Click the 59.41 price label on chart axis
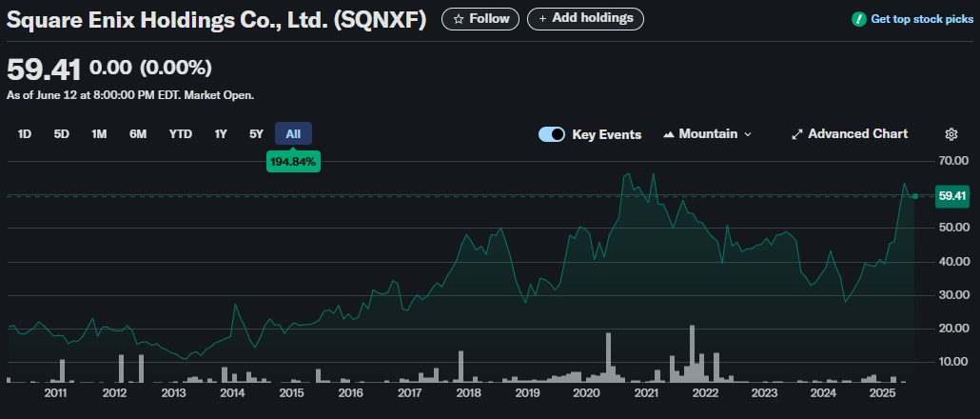980x419 pixels. 952,196
